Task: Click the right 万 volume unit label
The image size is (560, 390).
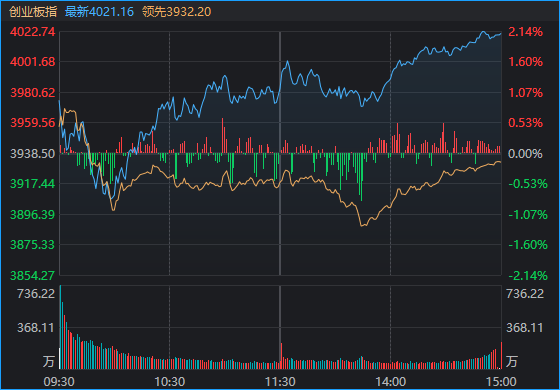Action: [511, 361]
